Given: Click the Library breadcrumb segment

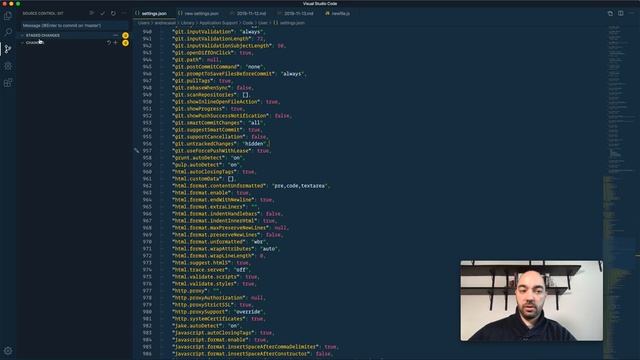Looking at the screenshot, I should [187, 23].
